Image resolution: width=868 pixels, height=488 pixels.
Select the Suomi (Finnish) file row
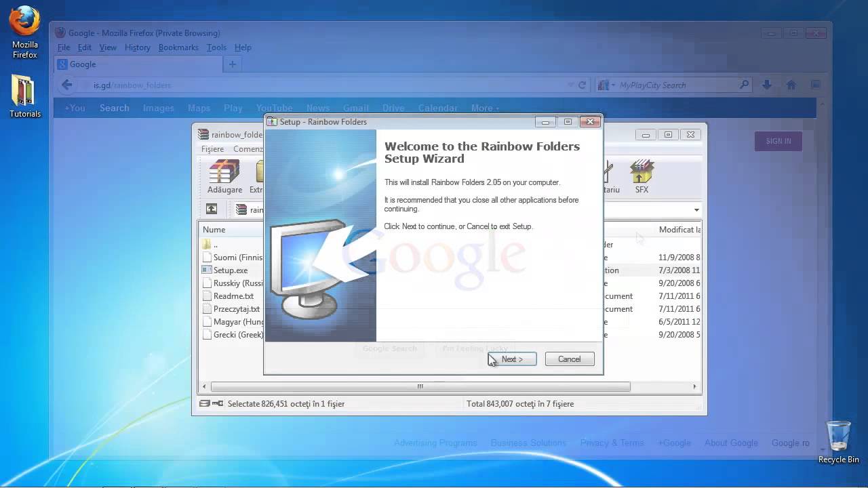pos(231,258)
